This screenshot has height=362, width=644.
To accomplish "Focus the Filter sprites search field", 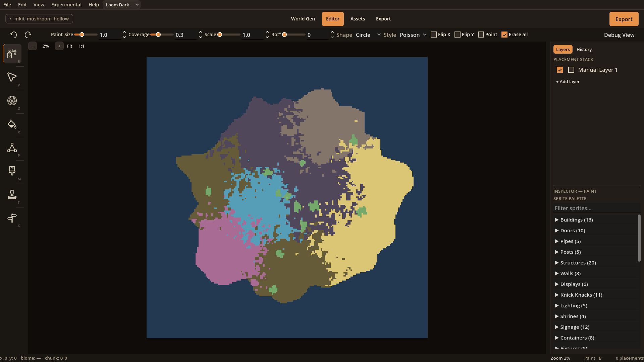I will pos(597,208).
